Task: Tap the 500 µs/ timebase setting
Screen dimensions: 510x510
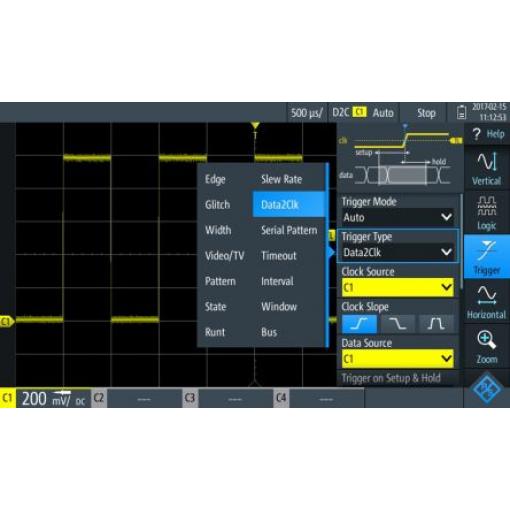Action: (307, 113)
